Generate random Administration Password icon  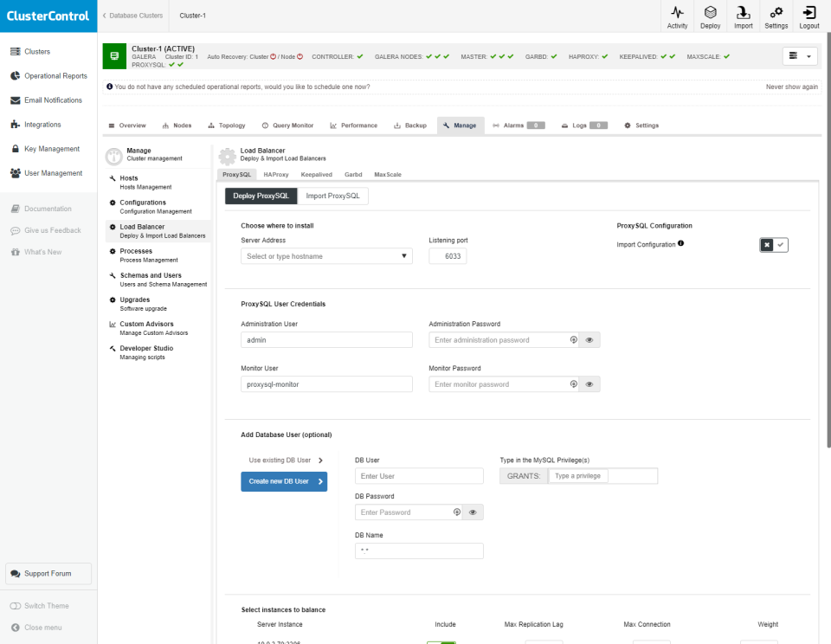573,340
